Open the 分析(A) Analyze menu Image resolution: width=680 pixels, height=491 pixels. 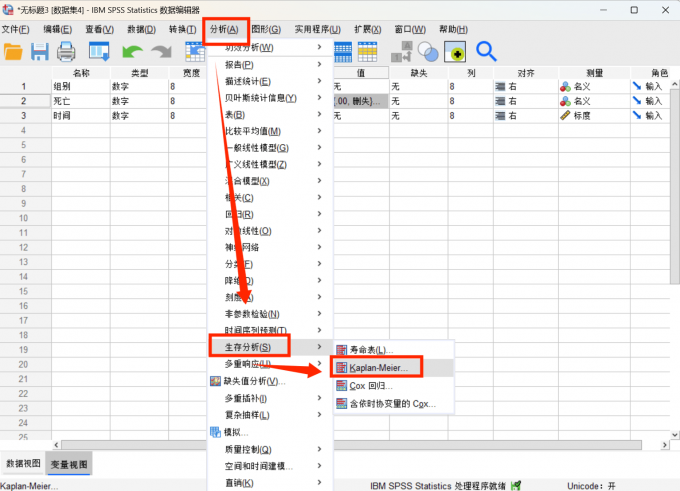point(224,29)
